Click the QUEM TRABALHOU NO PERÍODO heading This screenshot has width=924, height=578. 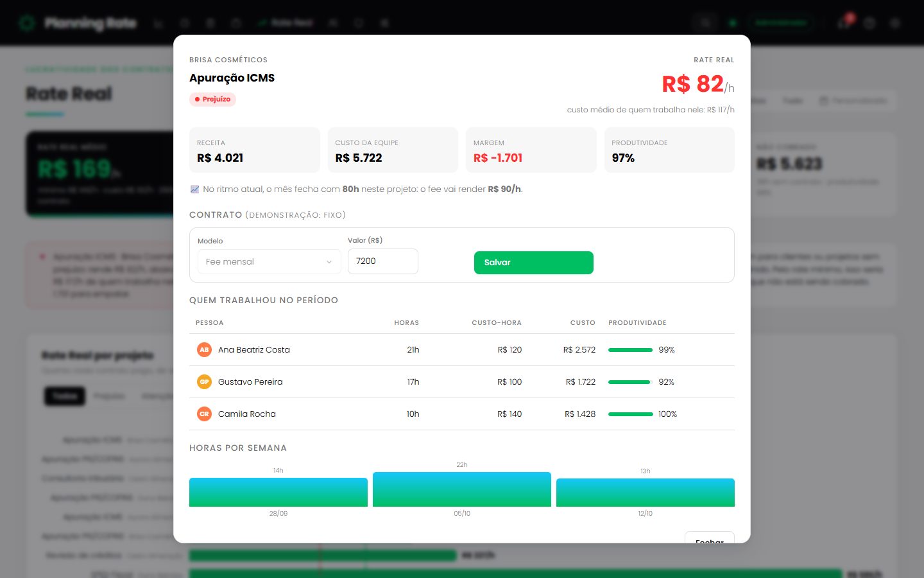(264, 301)
